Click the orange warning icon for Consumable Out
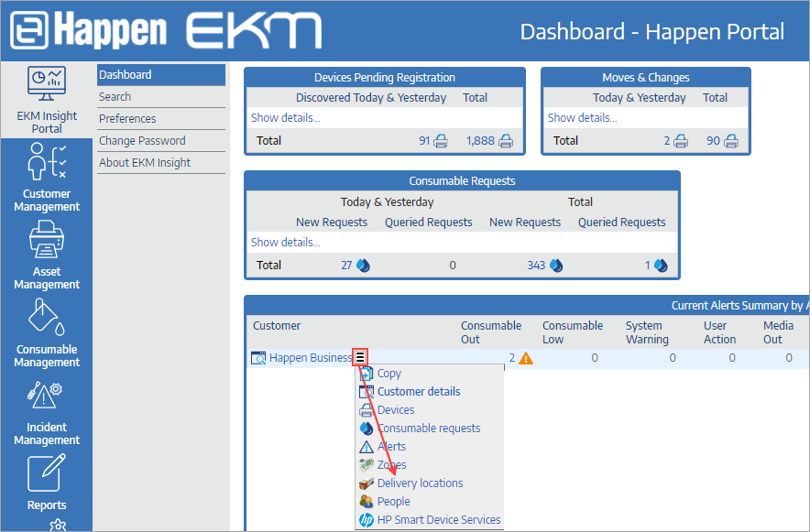 pyautogui.click(x=525, y=358)
